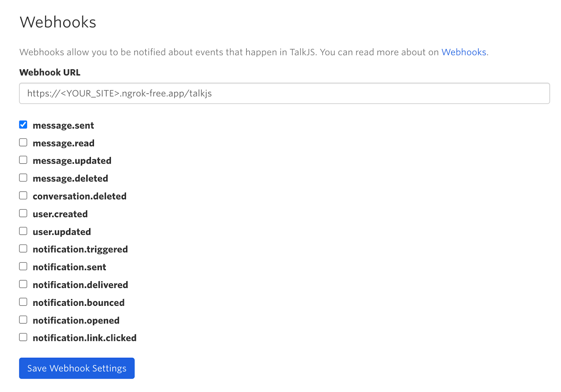The height and width of the screenshot is (392, 561).
Task: Enable the notification.triggered event
Action: 23,248
